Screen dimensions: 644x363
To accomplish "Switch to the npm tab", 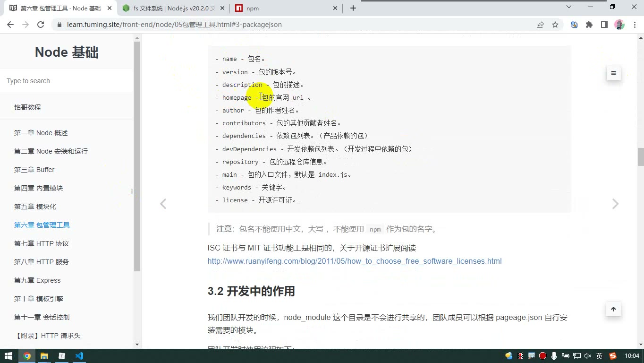I will coord(287,8).
